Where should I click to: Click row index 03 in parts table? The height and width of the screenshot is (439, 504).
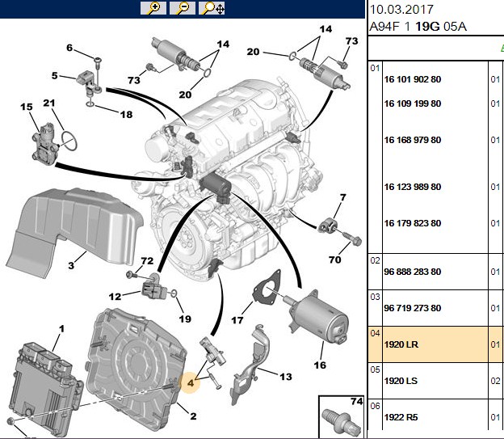pyautogui.click(x=375, y=297)
